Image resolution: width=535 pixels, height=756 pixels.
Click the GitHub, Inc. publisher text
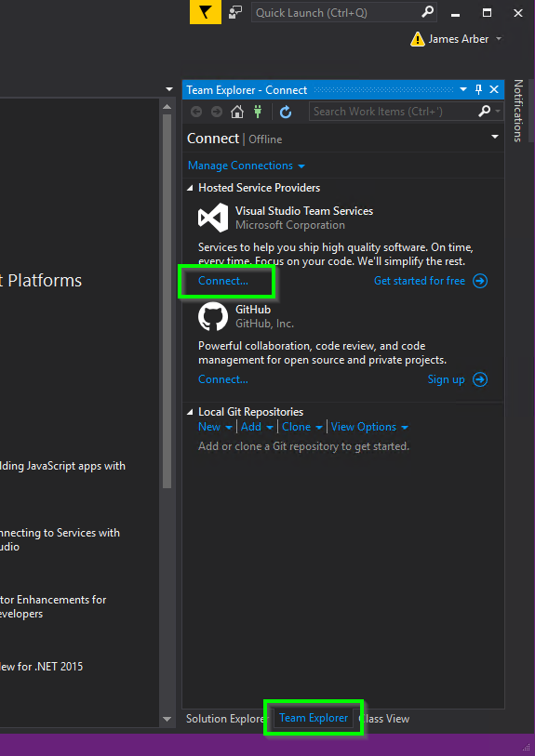tap(264, 324)
